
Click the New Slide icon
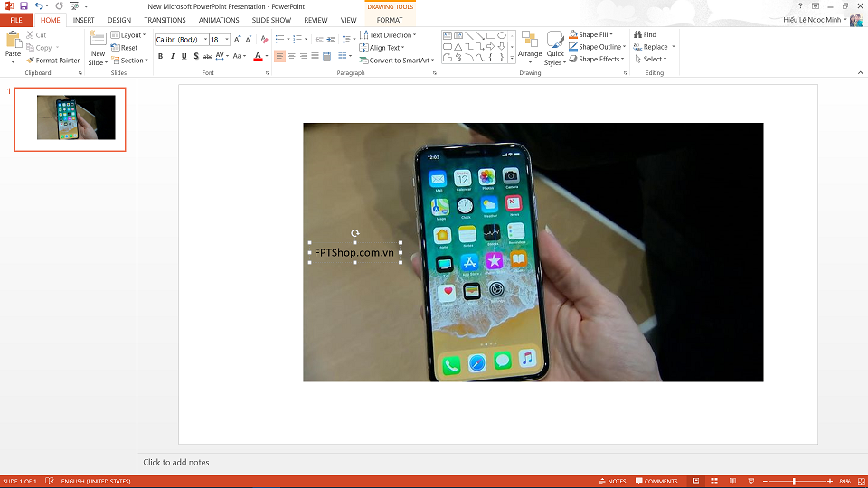click(x=98, y=40)
